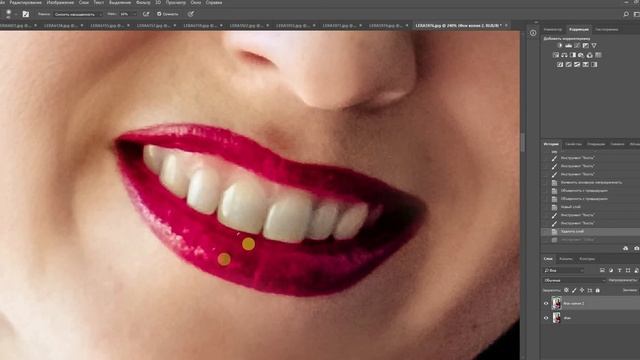Open the Выделение menu
640x360 pixels.
tap(120, 2)
